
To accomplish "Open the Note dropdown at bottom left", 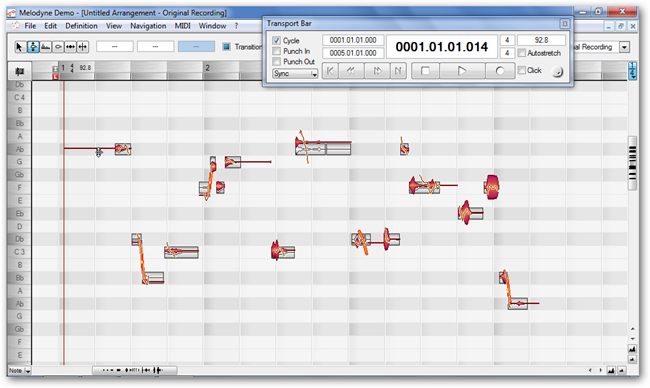I will pyautogui.click(x=20, y=371).
